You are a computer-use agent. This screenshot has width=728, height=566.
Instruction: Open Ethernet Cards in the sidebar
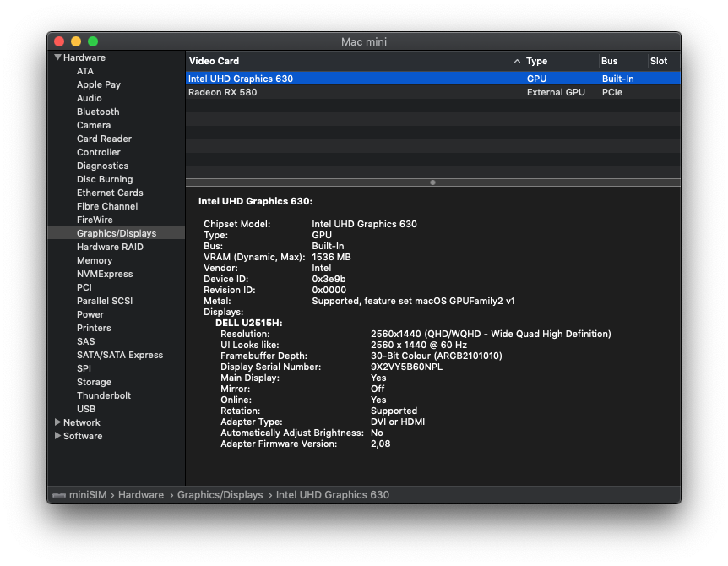coord(110,193)
